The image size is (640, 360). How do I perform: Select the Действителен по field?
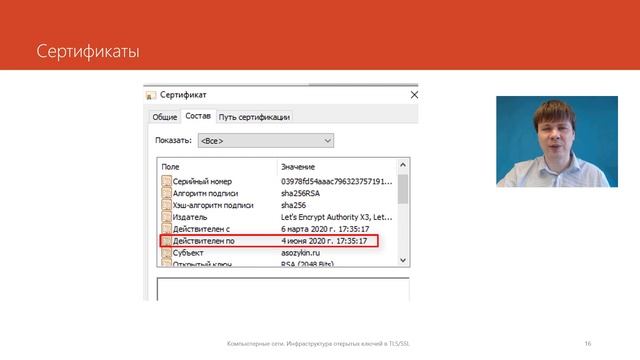click(269, 241)
